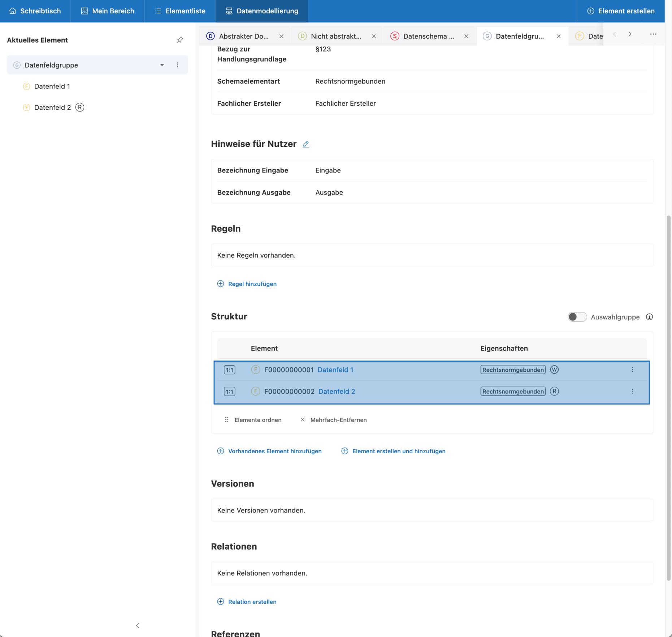The height and width of the screenshot is (637, 672).
Task: Open the Elementliste menu item
Action: [x=180, y=11]
